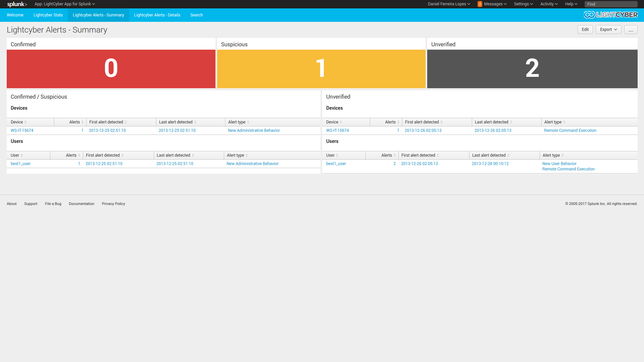Open Lightcyber Alerts - Details tab
Viewport: 644px width, 362px height.
coord(157,15)
